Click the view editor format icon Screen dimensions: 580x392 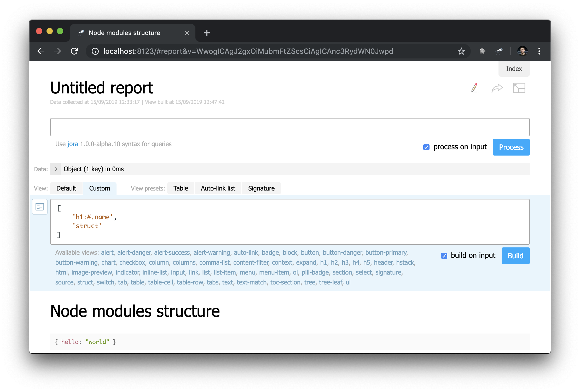(40, 207)
